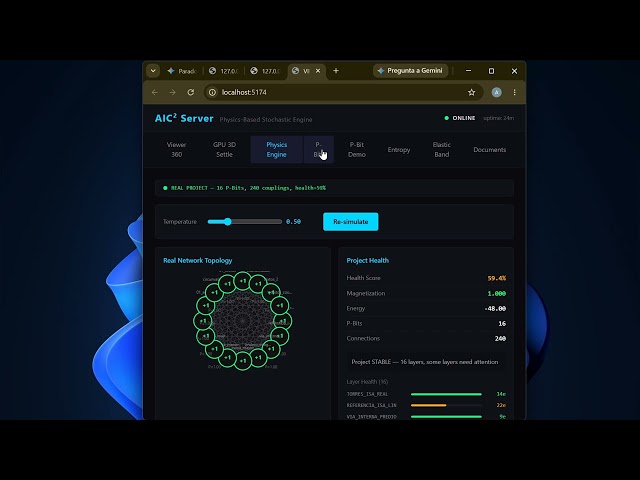The image size is (640, 480).
Task: Click the TORRES_ISA_REAL layer row
Action: point(426,394)
